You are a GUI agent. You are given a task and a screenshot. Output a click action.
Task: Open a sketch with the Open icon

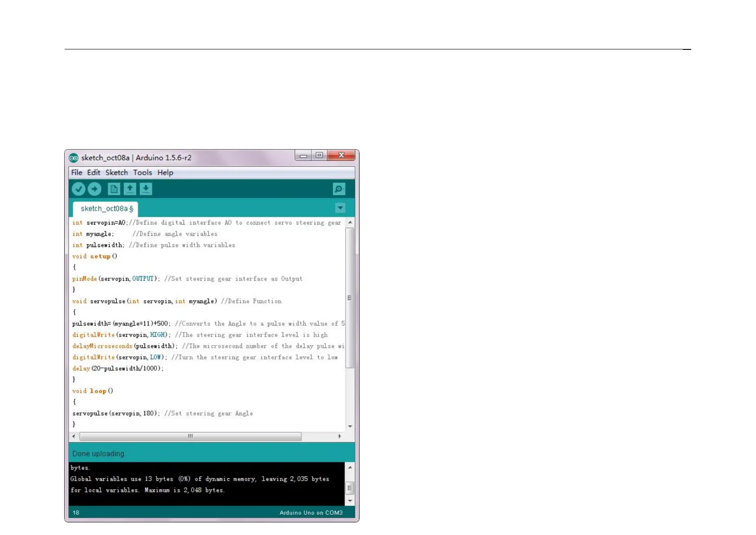coord(130,189)
